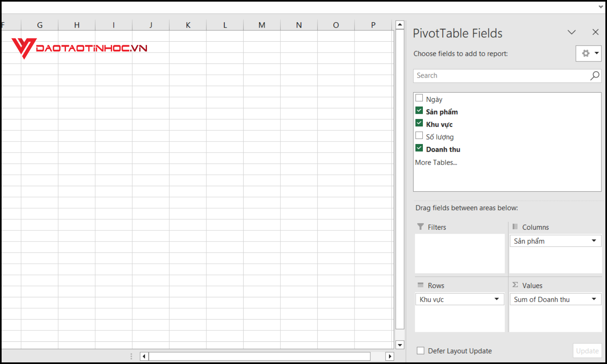Screen dimensions: 607x364
Task: Collapse the PivotTable Fields pane chevron
Action: pyautogui.click(x=571, y=32)
